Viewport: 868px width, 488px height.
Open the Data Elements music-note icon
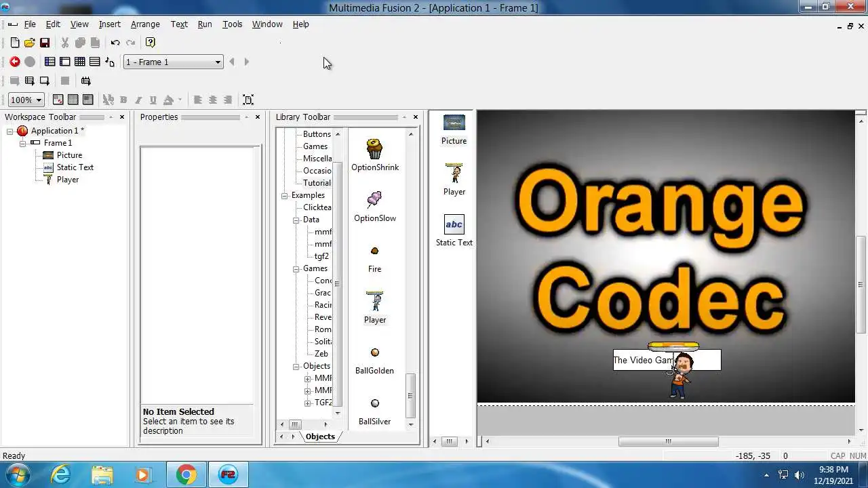[110, 62]
